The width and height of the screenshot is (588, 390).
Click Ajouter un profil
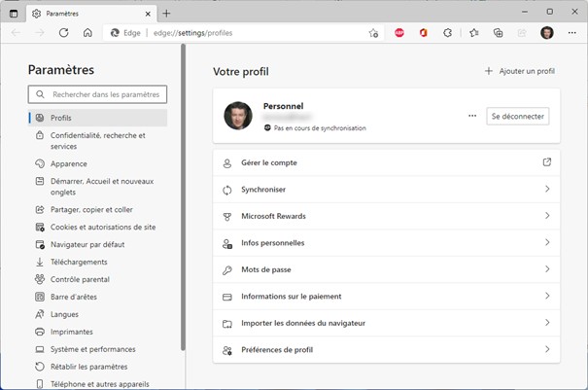click(520, 71)
